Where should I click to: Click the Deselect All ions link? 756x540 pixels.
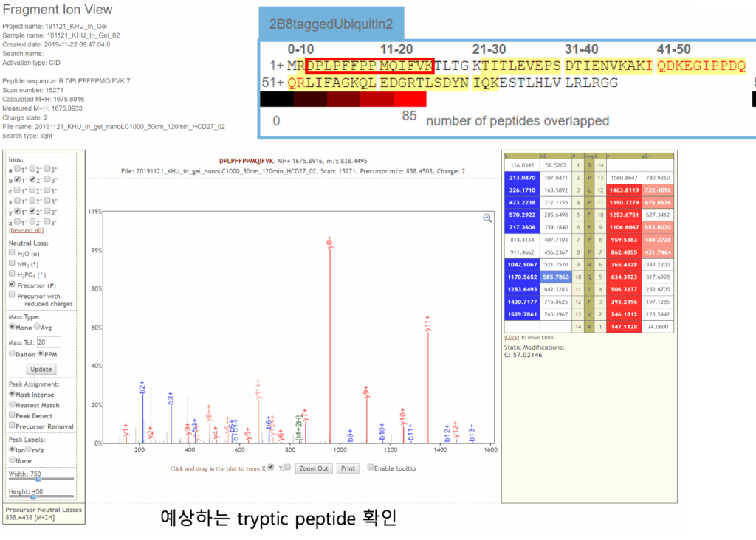click(26, 230)
